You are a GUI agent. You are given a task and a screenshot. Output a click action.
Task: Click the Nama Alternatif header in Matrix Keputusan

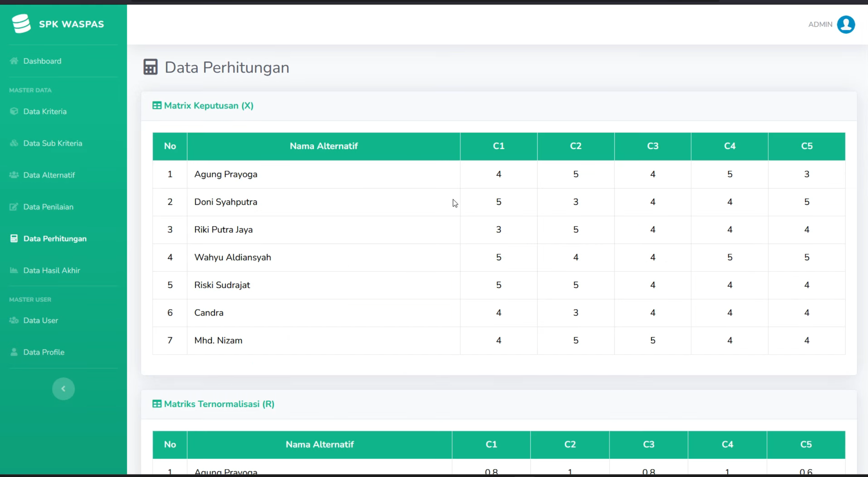(x=323, y=146)
